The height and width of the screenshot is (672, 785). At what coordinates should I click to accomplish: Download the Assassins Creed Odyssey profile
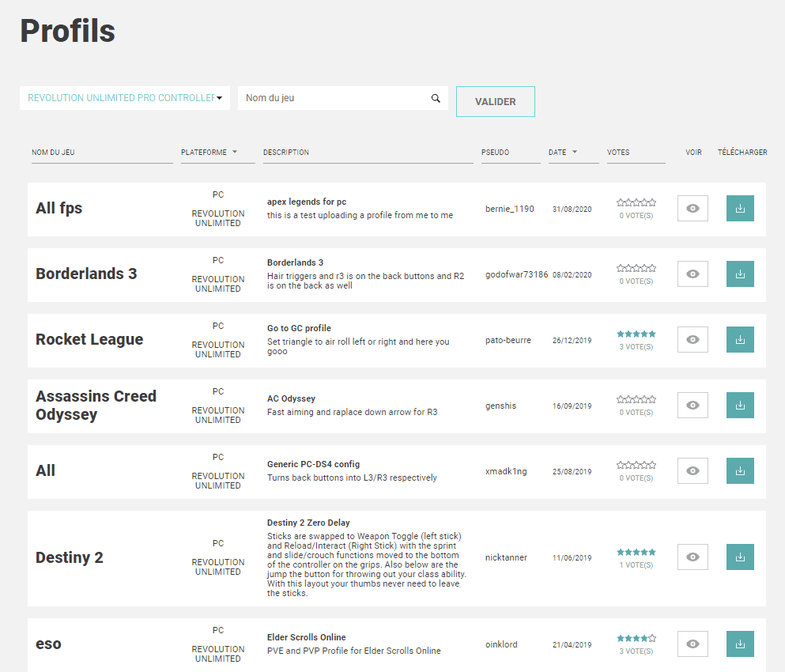[740, 406]
